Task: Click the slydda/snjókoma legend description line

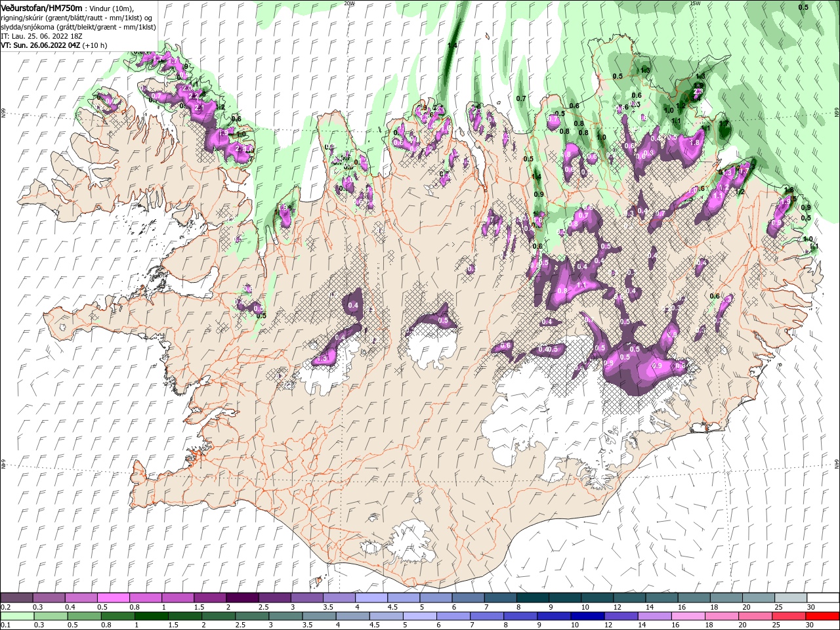Action: [78, 27]
